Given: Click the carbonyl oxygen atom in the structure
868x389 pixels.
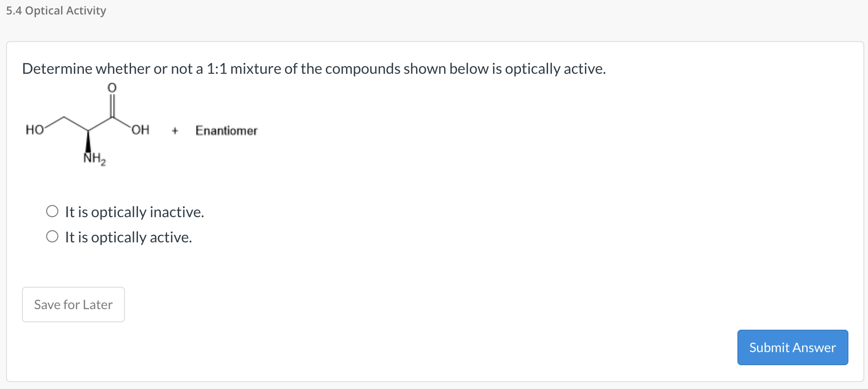Looking at the screenshot, I should [111, 87].
